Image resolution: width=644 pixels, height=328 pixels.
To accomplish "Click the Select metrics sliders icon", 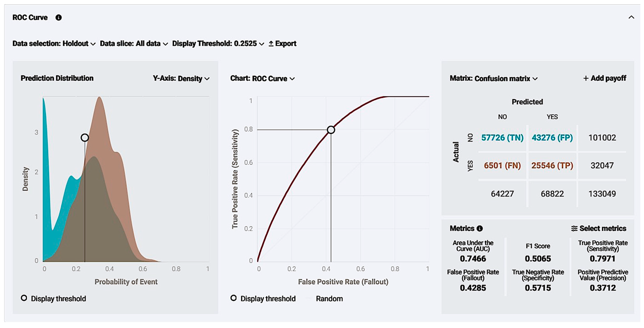I will (574, 228).
